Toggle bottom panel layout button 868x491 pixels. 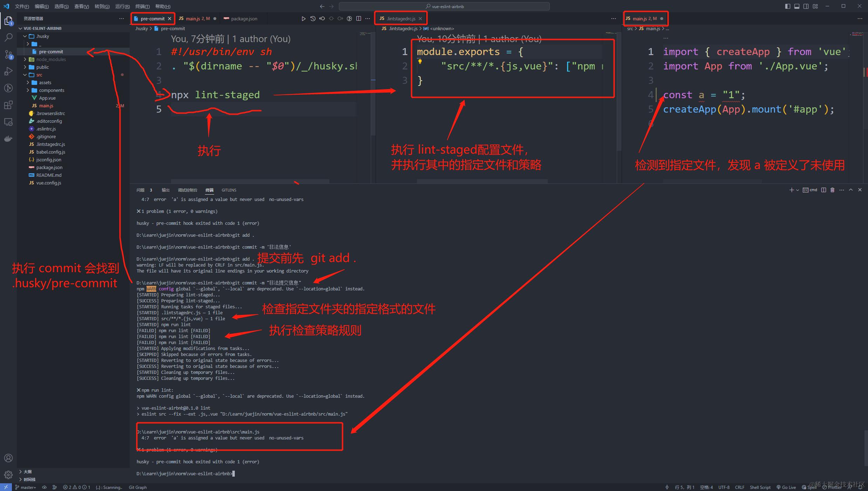pos(797,6)
